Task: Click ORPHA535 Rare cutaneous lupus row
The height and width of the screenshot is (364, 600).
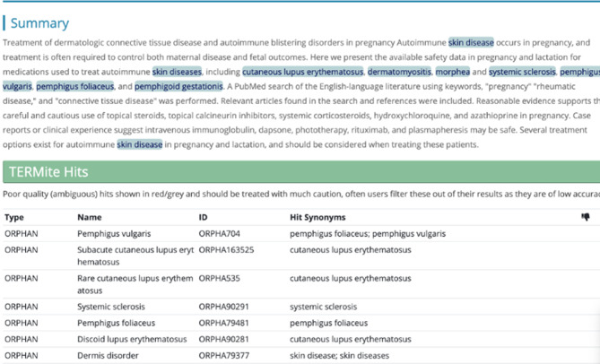Action: pyautogui.click(x=301, y=284)
